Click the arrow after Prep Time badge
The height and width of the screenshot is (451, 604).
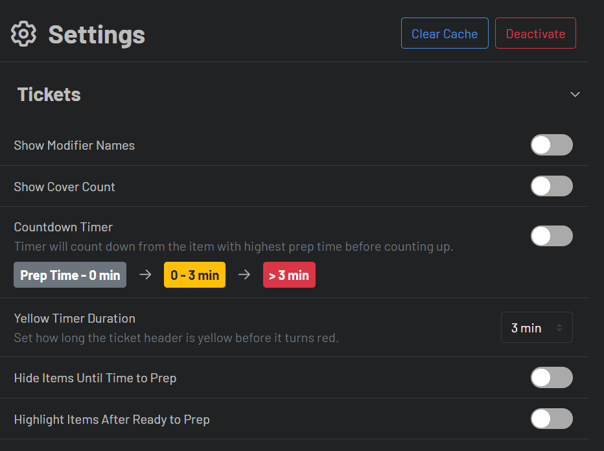pyautogui.click(x=145, y=275)
